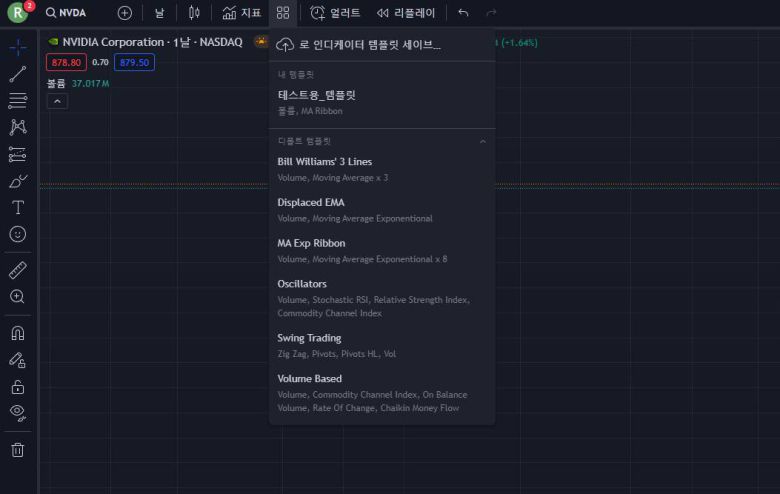Image resolution: width=780 pixels, height=494 pixels.
Task: Change candlestick chart type
Action: [194, 13]
